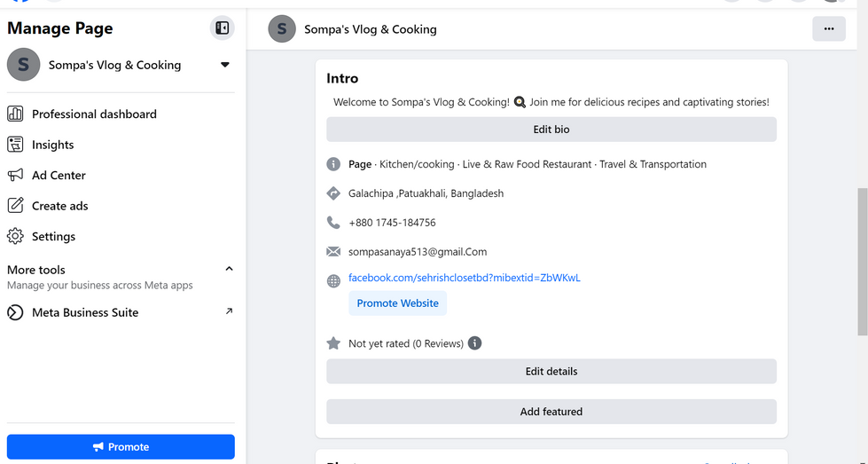Click the Welcome bio text in Intro
The height and width of the screenshot is (464, 868).
551,102
